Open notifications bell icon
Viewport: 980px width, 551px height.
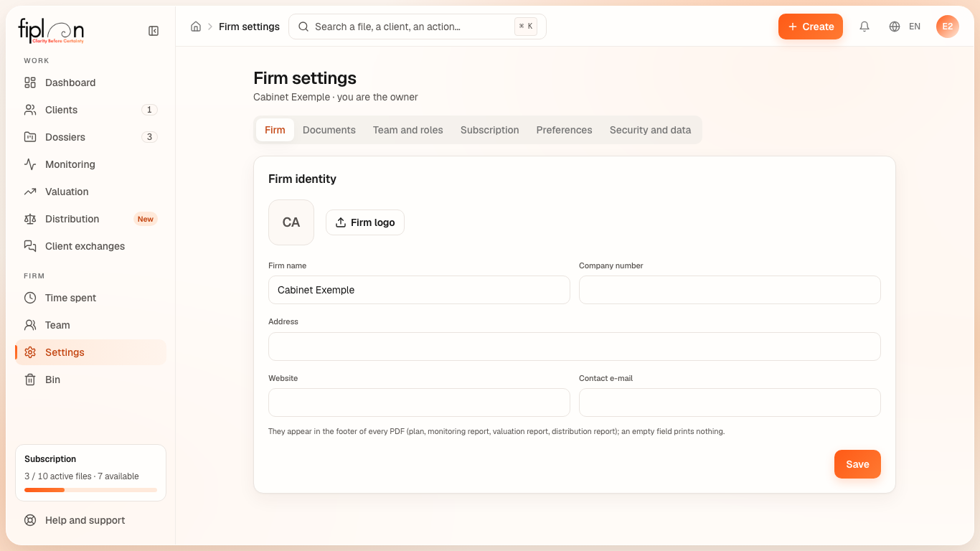tap(864, 27)
